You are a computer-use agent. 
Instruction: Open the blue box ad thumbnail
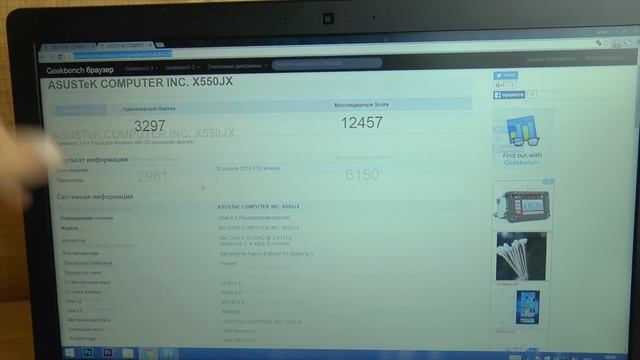[x=527, y=307]
